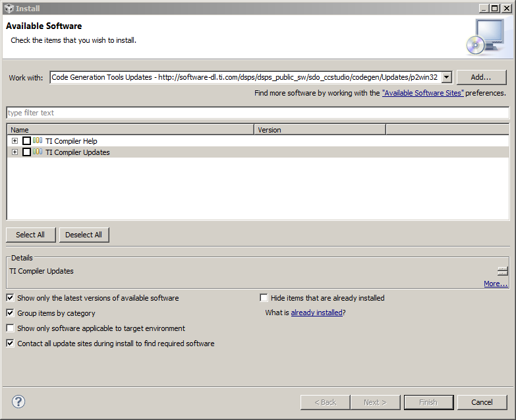Click the TI Compiler Help category icon
The height and width of the screenshot is (420, 516).
(38, 140)
